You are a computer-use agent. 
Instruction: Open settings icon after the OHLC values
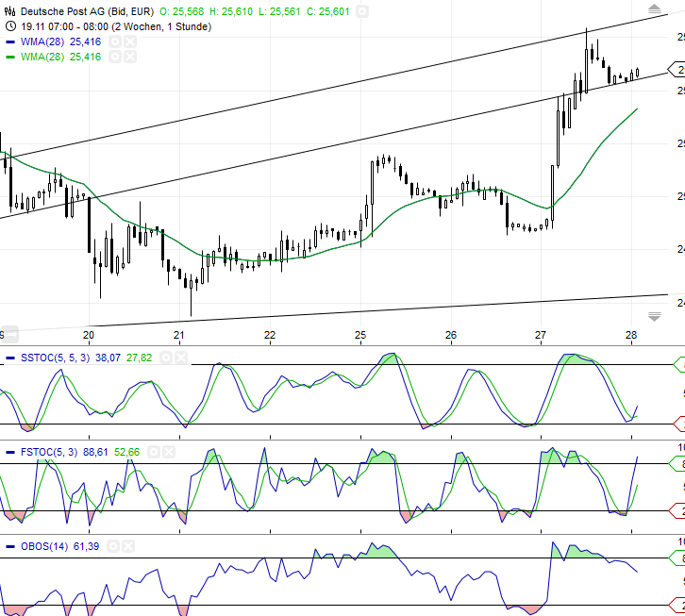pos(361,11)
